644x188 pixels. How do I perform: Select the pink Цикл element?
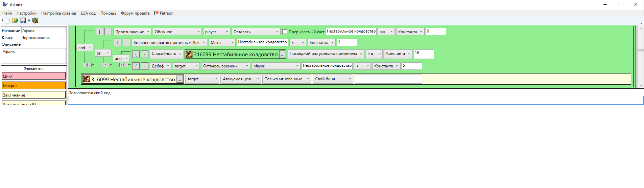(x=34, y=76)
